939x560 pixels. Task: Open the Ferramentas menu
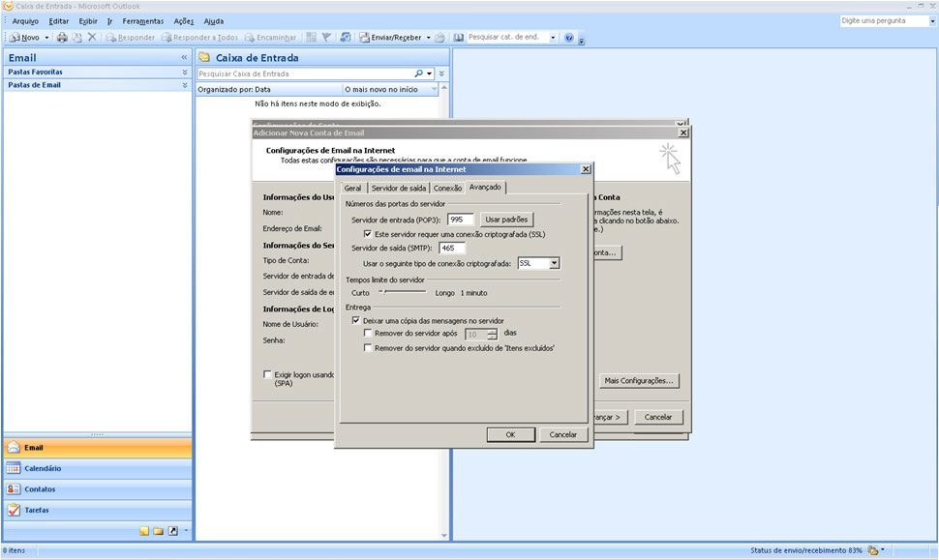(x=142, y=21)
